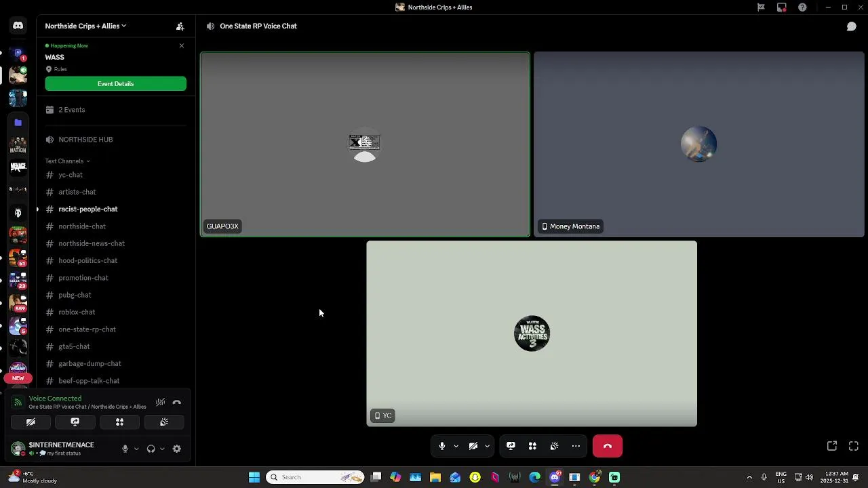Select the YC participant video tile

[532, 333]
